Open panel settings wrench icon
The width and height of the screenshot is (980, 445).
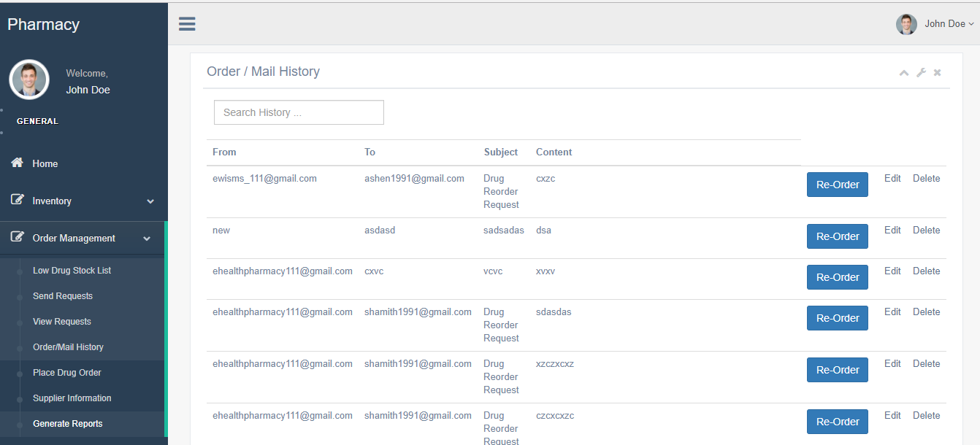(921, 73)
